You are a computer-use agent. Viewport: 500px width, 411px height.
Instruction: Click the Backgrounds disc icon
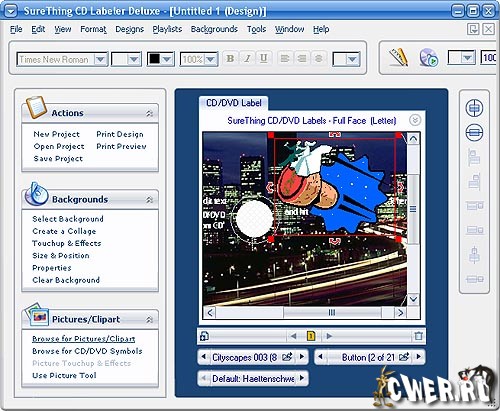[36, 194]
